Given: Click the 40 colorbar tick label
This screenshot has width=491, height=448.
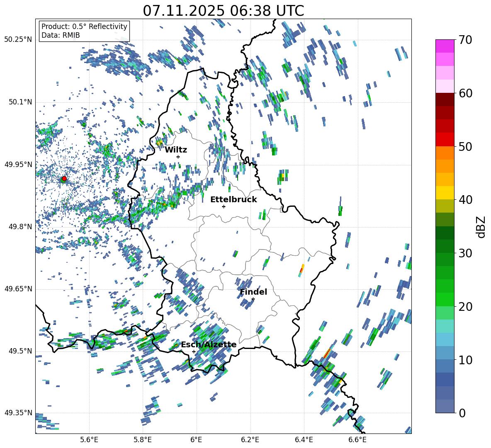Looking at the screenshot, I should (465, 200).
